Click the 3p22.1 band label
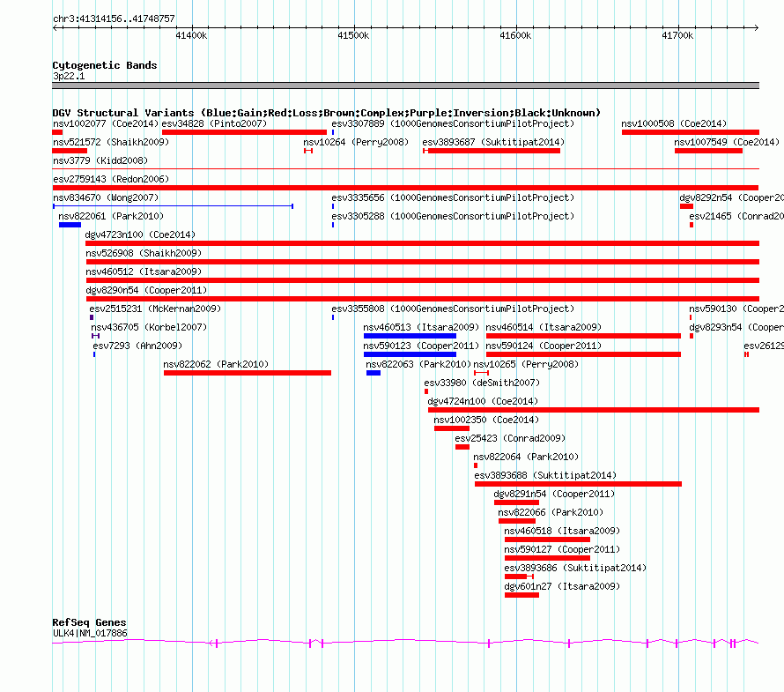The width and height of the screenshot is (784, 692). coord(69,76)
